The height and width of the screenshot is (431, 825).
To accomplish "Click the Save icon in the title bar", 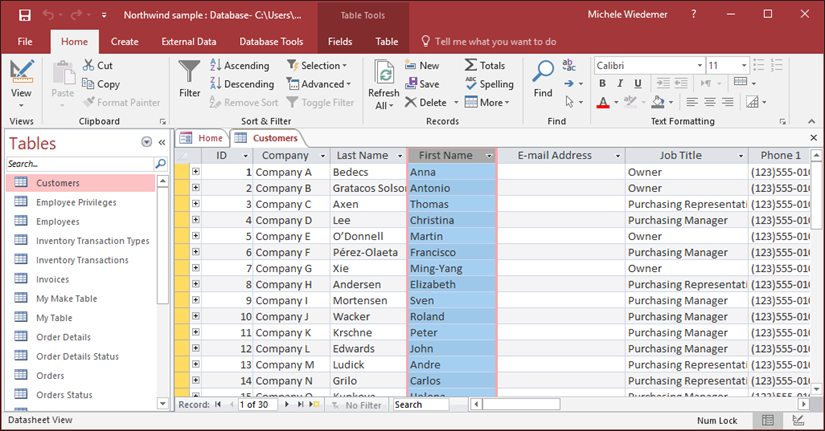I will click(x=25, y=15).
